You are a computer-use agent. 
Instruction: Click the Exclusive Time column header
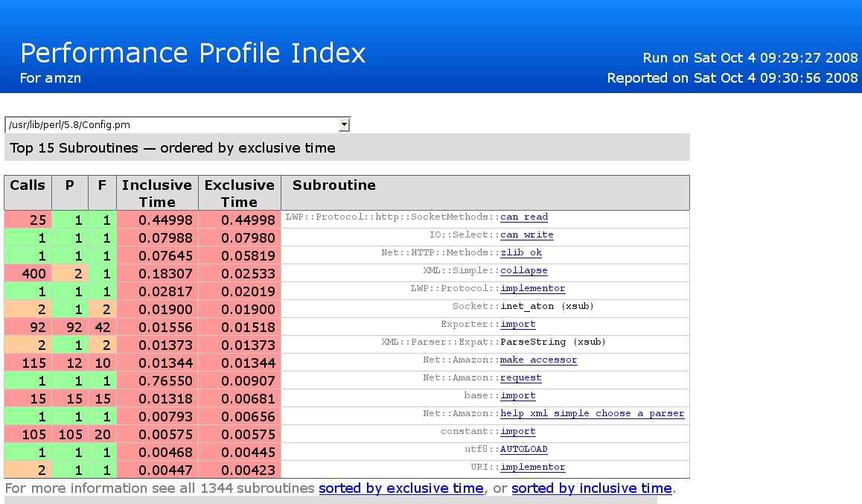click(x=240, y=193)
